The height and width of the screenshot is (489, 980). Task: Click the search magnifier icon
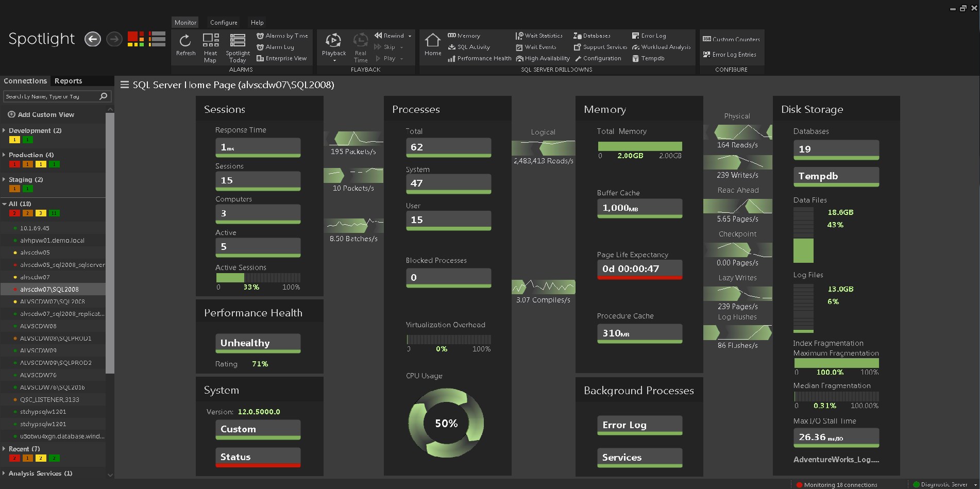(x=103, y=96)
